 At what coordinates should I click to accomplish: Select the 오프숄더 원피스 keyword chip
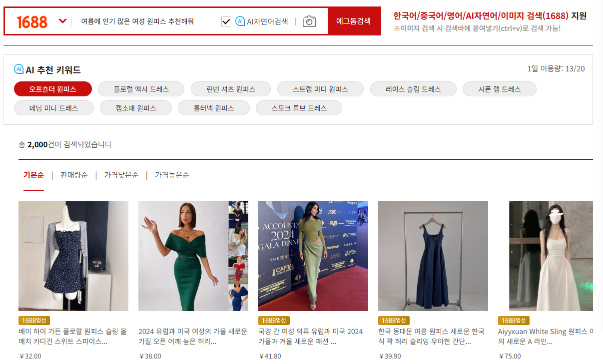click(x=53, y=89)
